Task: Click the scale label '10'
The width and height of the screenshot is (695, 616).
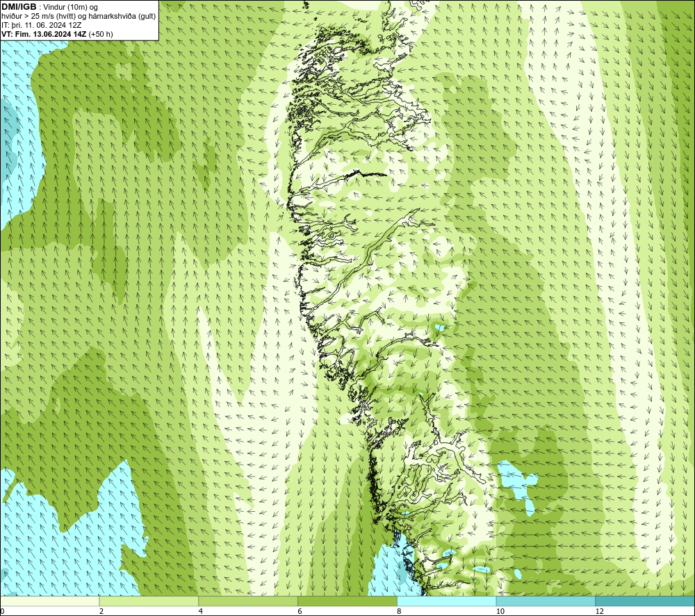Action: pyautogui.click(x=500, y=611)
